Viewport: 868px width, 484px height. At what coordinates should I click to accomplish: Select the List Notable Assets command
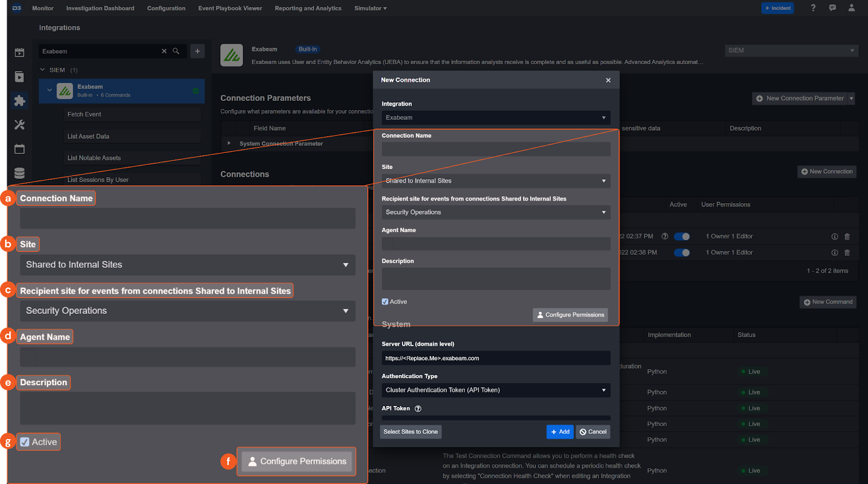(132, 158)
